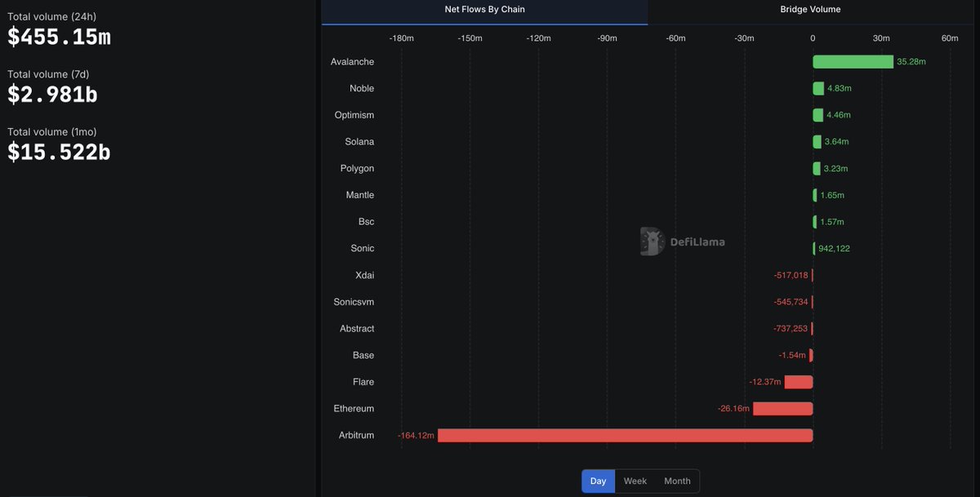The height and width of the screenshot is (497, 980).
Task: Click the -517,018 Xdai value
Action: point(791,276)
